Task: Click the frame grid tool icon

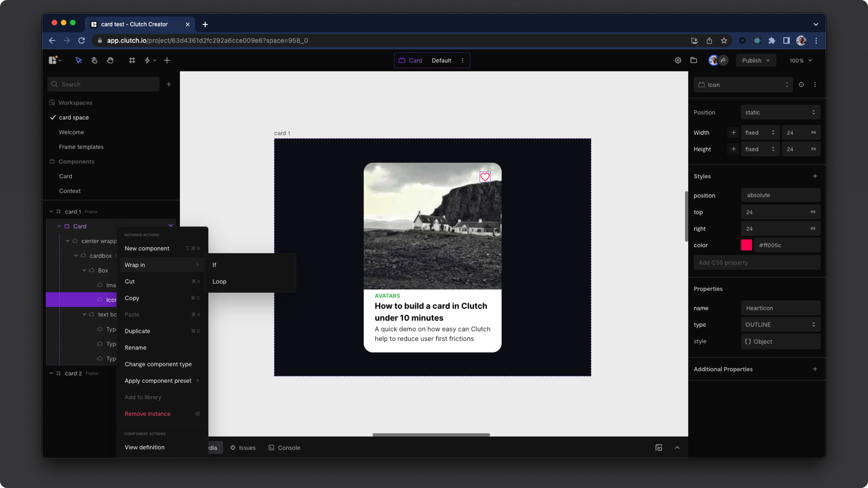Action: click(132, 60)
